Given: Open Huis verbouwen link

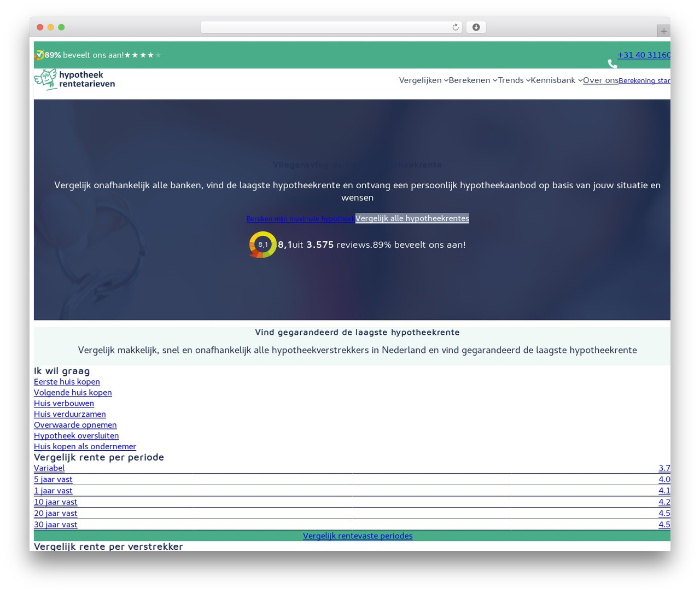Looking at the screenshot, I should pyautogui.click(x=64, y=403).
